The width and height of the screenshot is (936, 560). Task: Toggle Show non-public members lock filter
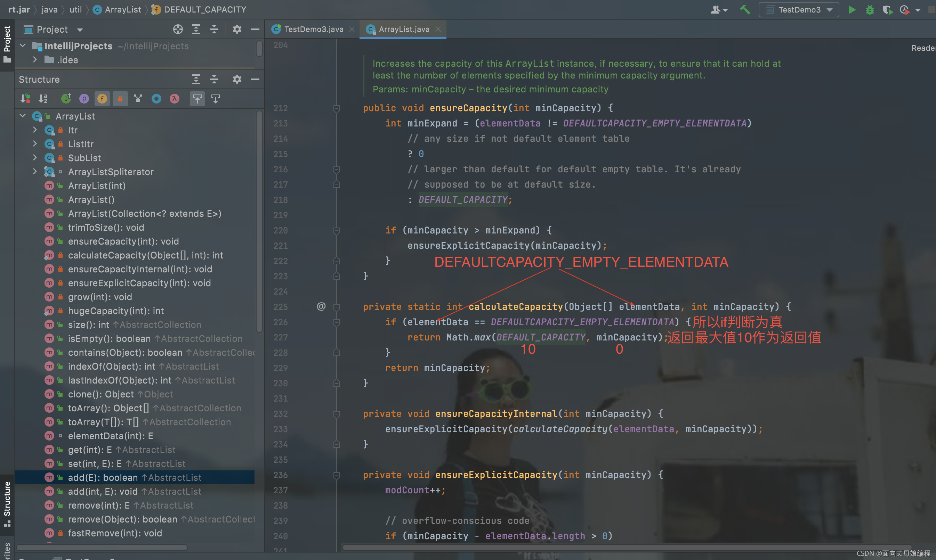point(120,99)
